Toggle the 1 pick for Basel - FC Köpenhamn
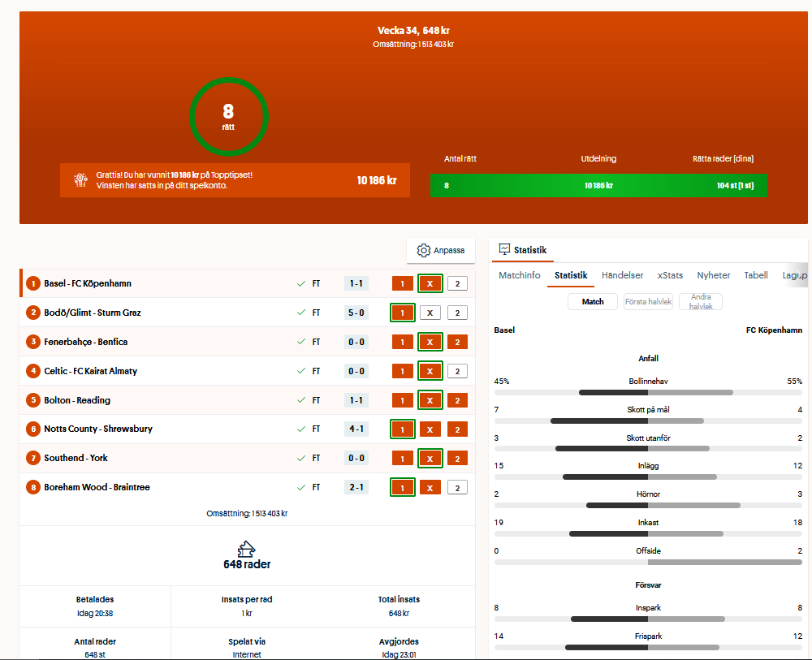The height and width of the screenshot is (660, 812). pyautogui.click(x=403, y=283)
